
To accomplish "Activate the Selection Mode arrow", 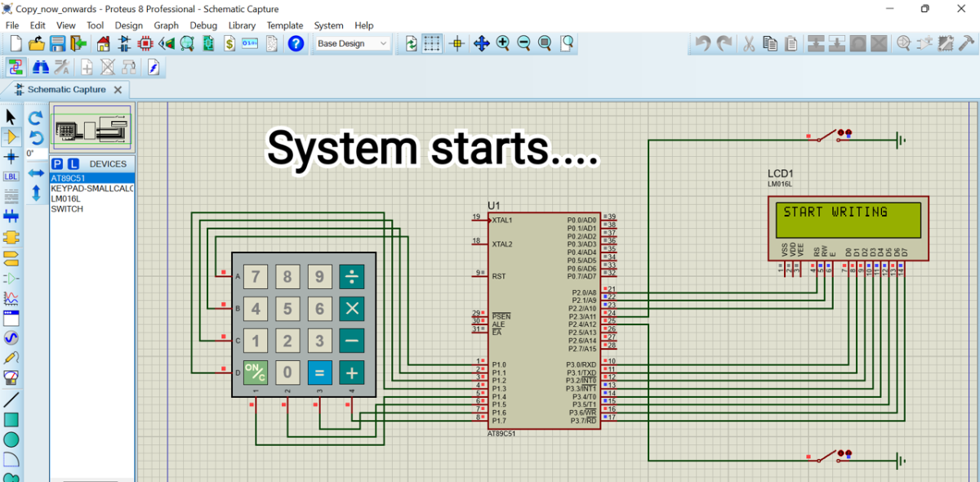I will (x=11, y=117).
